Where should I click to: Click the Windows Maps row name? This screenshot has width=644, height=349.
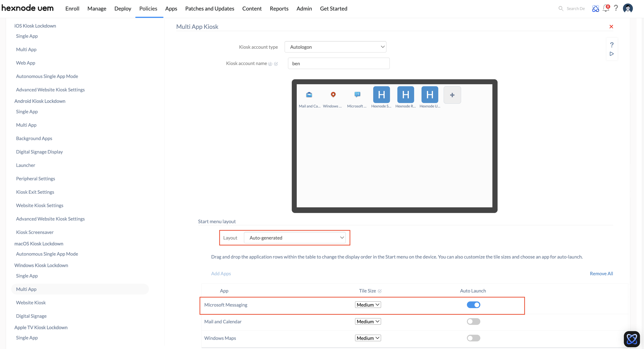tap(220, 338)
